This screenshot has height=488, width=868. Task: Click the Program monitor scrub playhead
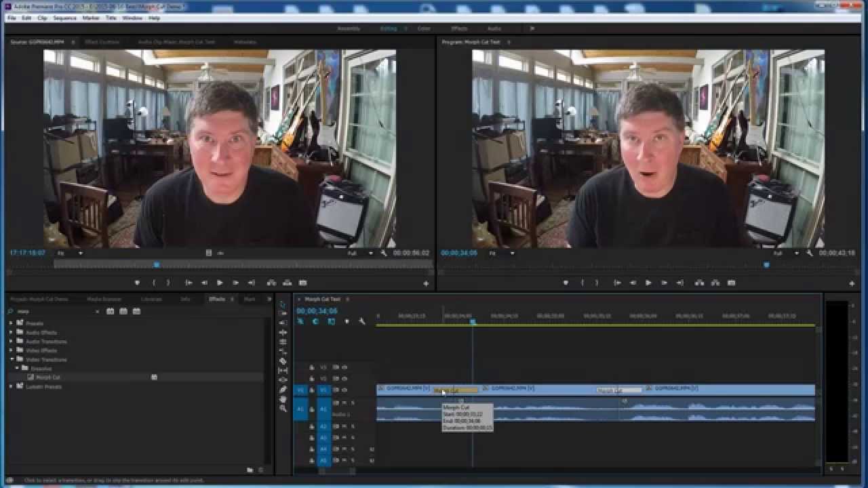[767, 265]
